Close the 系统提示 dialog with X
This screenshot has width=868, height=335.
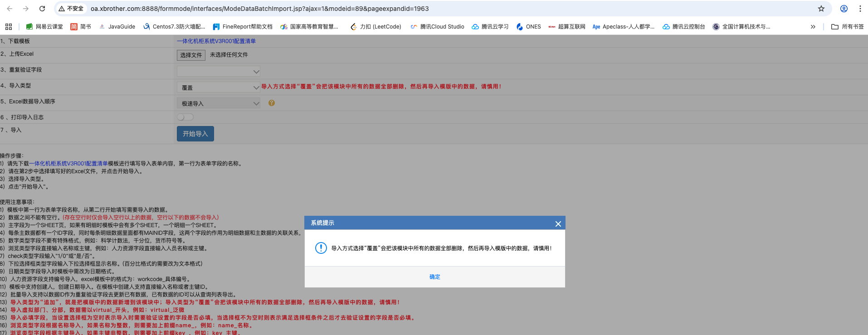coord(558,223)
